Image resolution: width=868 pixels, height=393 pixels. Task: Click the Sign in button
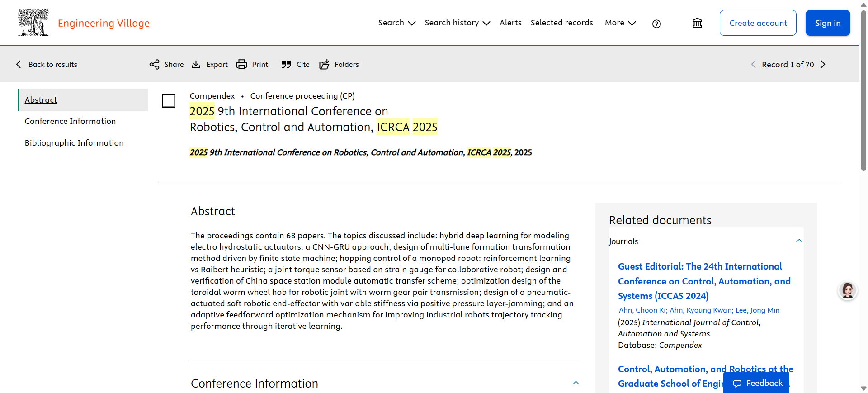pos(828,23)
